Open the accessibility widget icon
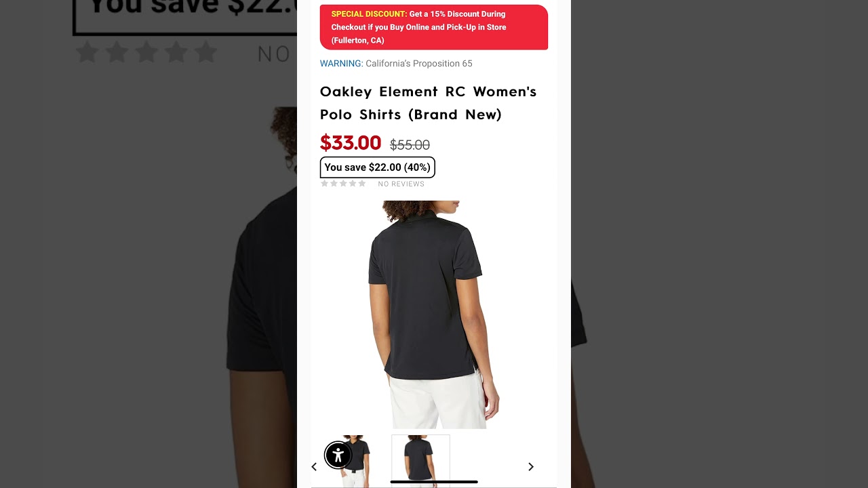 338,455
